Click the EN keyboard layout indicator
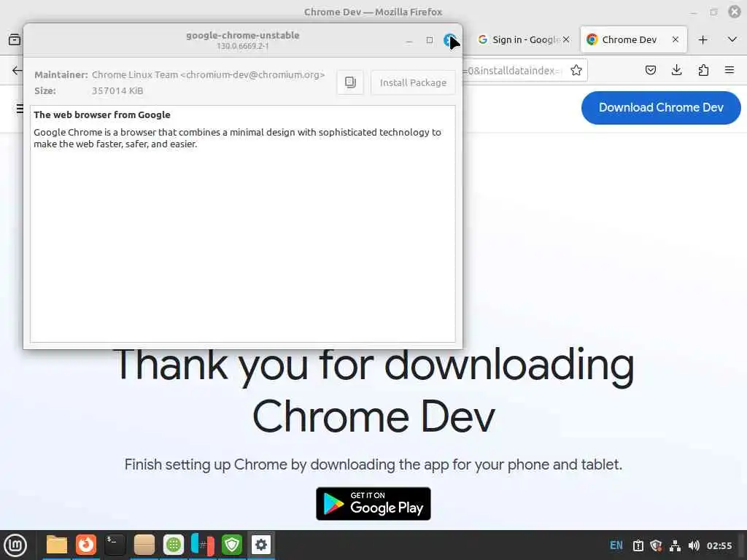 (x=616, y=545)
